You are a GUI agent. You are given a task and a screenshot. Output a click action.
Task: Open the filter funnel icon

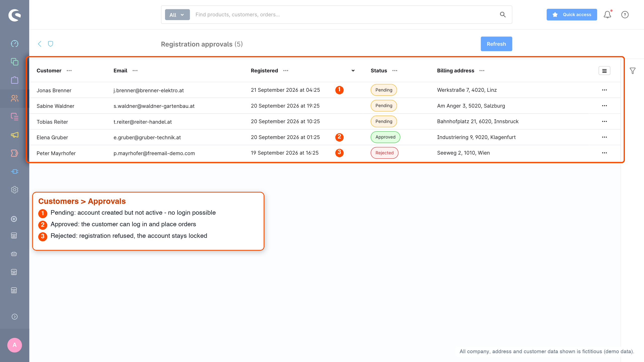point(633,71)
